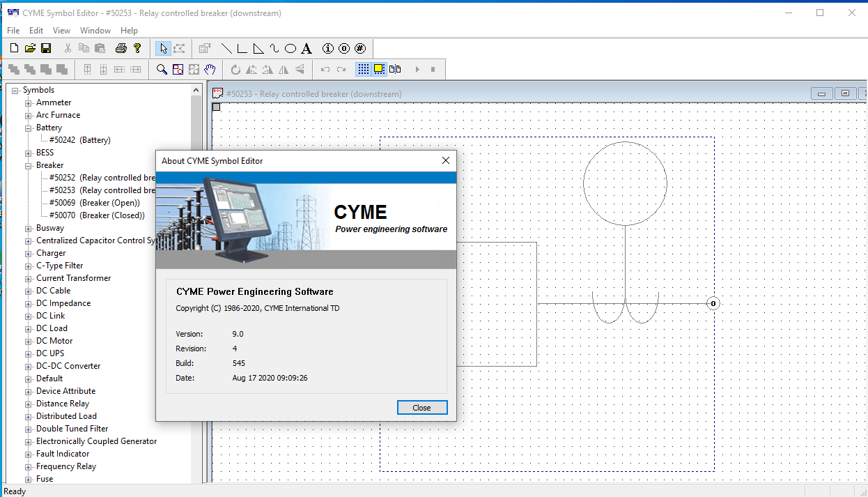Viewport: 868px width, 497px height.
Task: Restore the #50253 symbol child window
Action: pyautogui.click(x=845, y=93)
